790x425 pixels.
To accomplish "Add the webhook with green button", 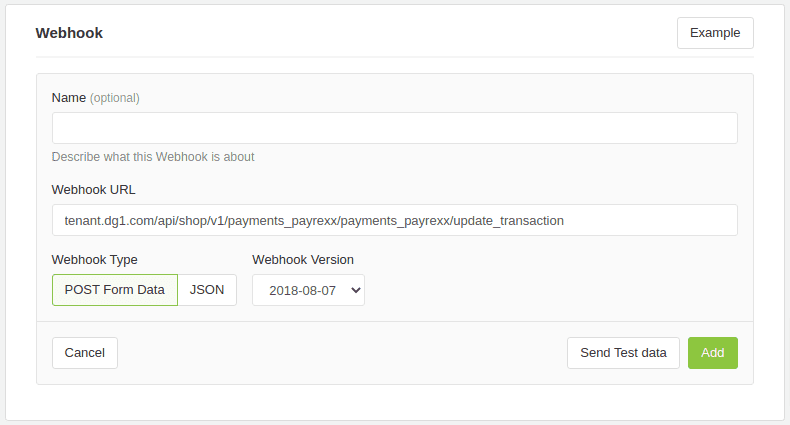I will (x=713, y=353).
